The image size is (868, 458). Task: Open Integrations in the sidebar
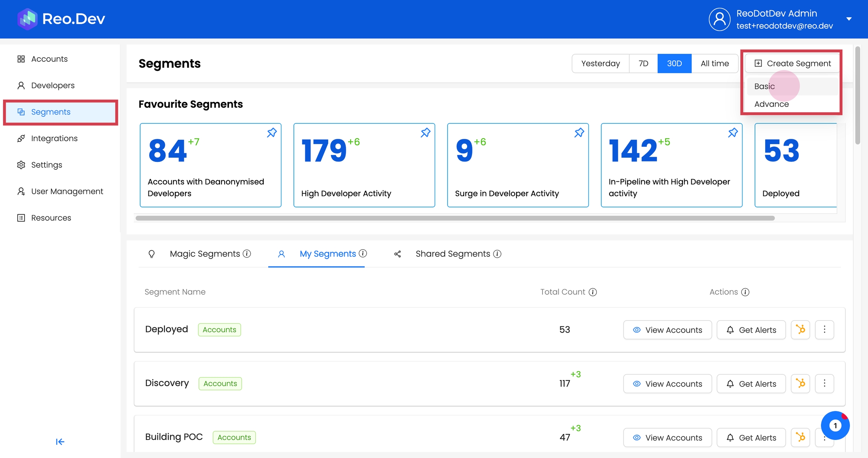pyautogui.click(x=54, y=138)
